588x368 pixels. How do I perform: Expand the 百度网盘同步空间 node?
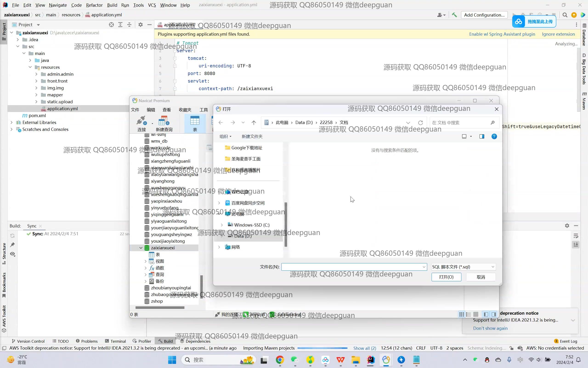pos(219,203)
